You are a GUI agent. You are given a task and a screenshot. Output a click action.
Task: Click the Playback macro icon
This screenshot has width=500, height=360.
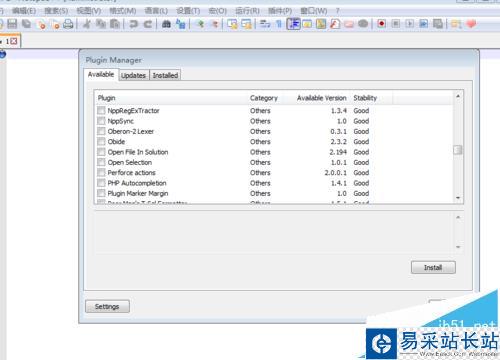410,24
